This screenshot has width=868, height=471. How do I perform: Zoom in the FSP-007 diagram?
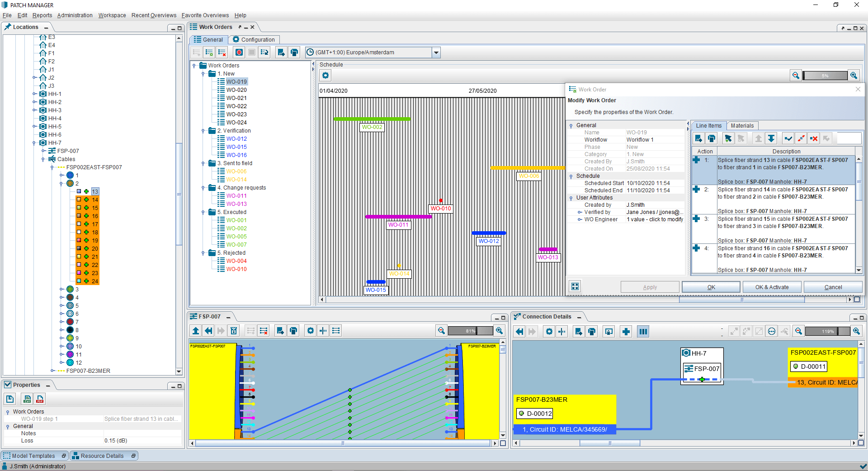pyautogui.click(x=499, y=331)
